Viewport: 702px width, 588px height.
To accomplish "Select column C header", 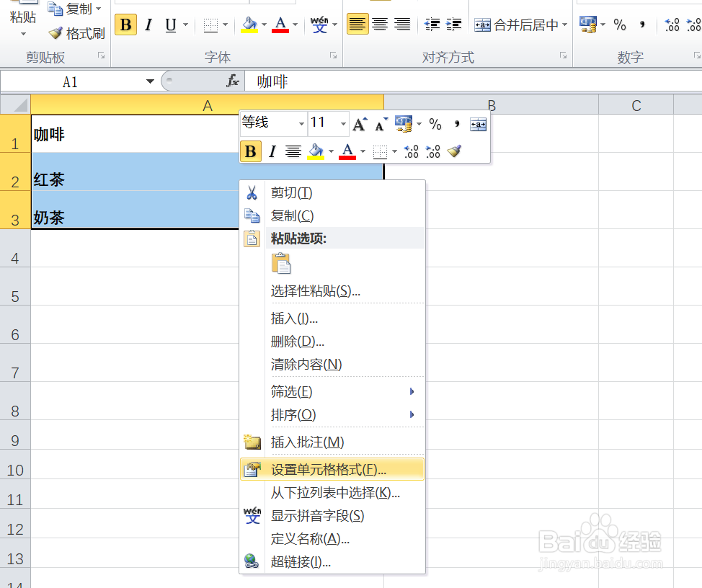I will pyautogui.click(x=636, y=106).
